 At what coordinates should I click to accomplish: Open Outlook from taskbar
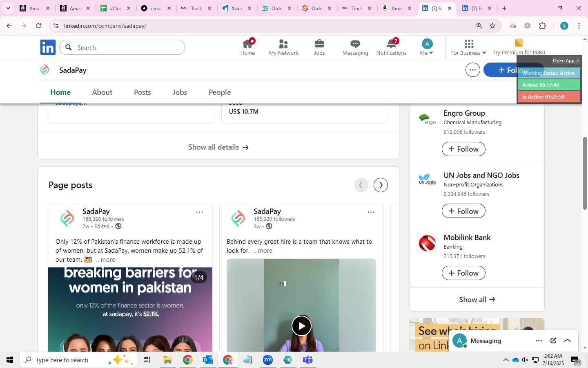click(x=207, y=360)
